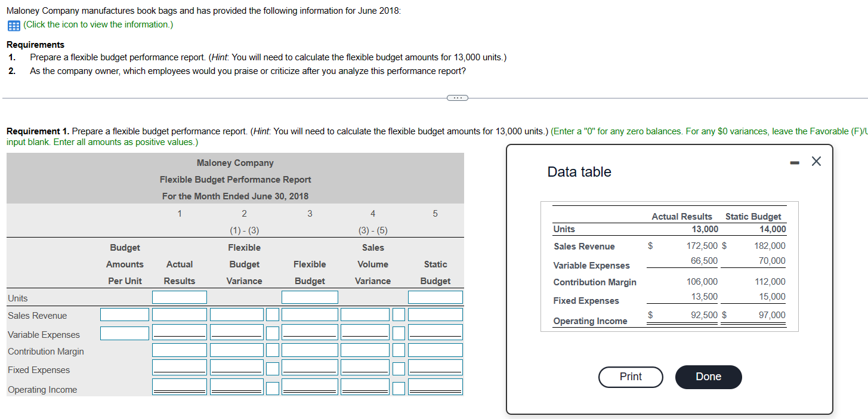
Task: Click the Data table heading
Action: 579,172
